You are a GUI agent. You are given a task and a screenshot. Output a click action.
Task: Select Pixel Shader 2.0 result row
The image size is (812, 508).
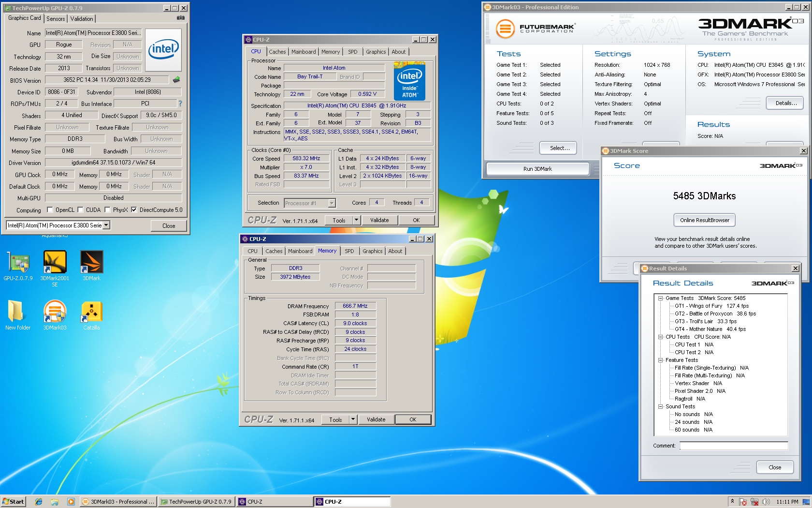point(700,391)
